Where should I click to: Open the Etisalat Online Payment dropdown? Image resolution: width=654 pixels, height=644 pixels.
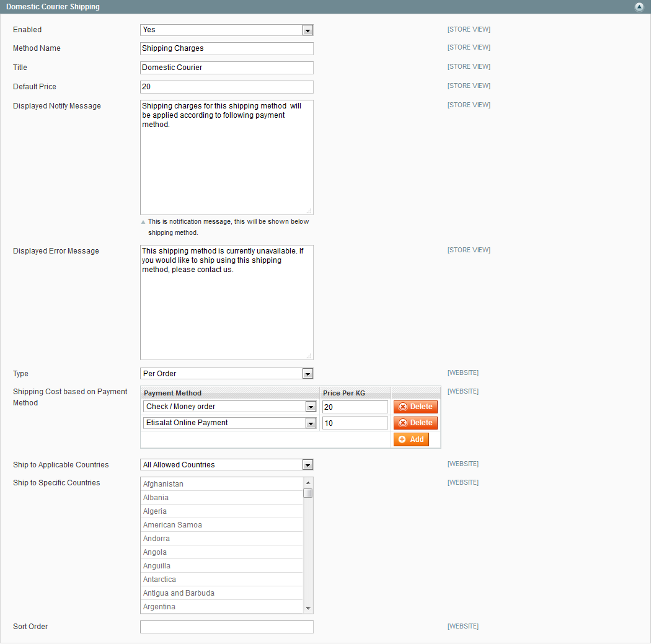coord(229,423)
